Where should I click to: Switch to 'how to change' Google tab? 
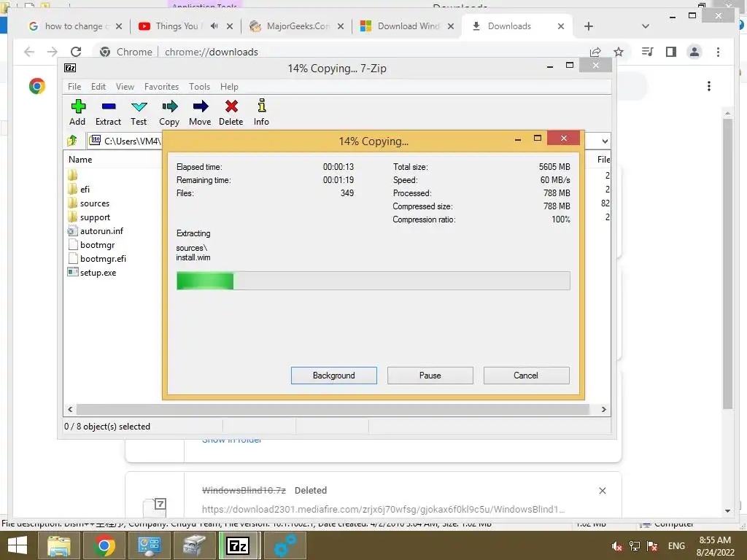[x=74, y=26]
